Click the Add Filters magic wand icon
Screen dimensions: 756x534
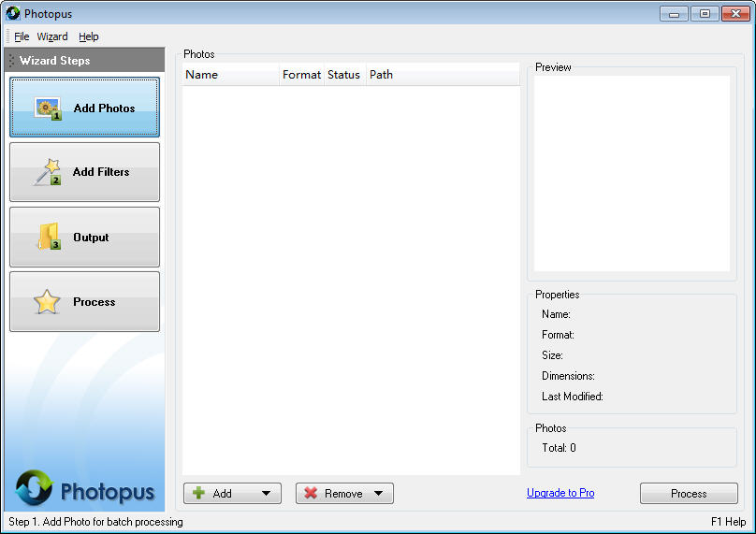point(47,172)
